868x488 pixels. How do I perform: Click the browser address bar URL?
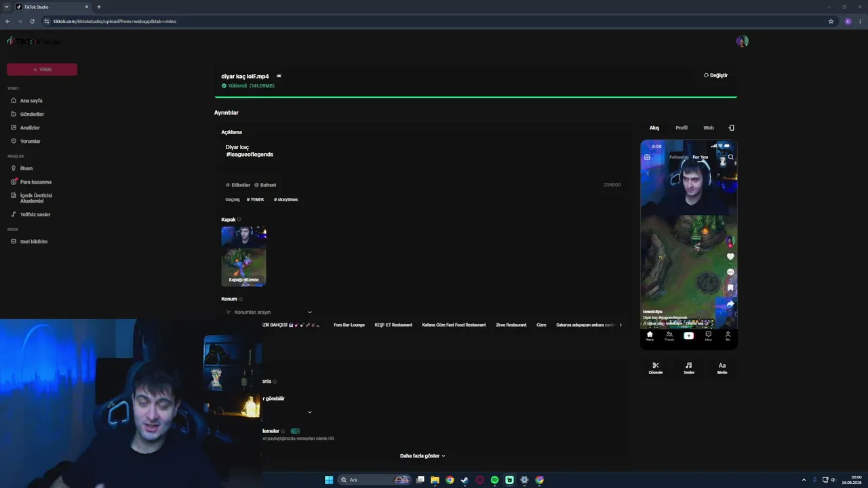(115, 21)
